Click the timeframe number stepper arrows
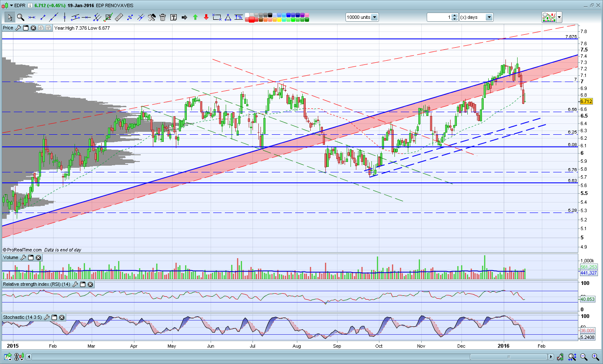 [x=455, y=17]
